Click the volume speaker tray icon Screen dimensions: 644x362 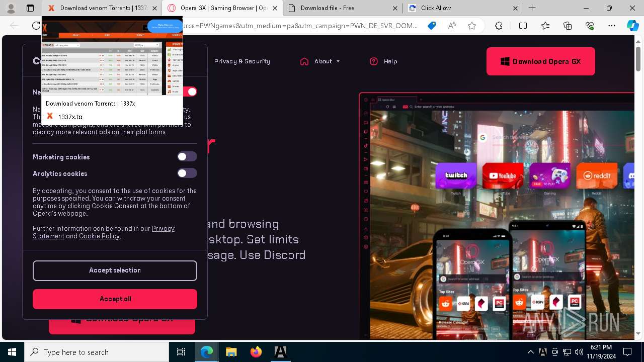pos(579,352)
